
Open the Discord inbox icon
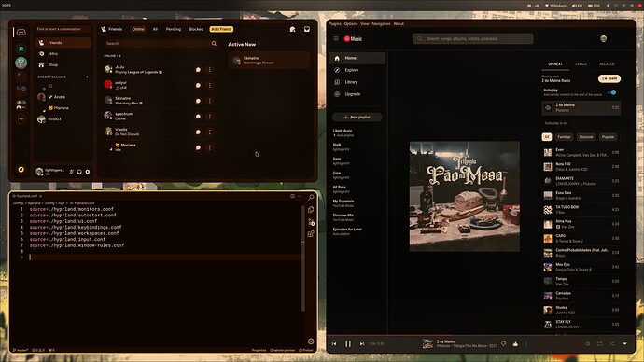(x=307, y=29)
